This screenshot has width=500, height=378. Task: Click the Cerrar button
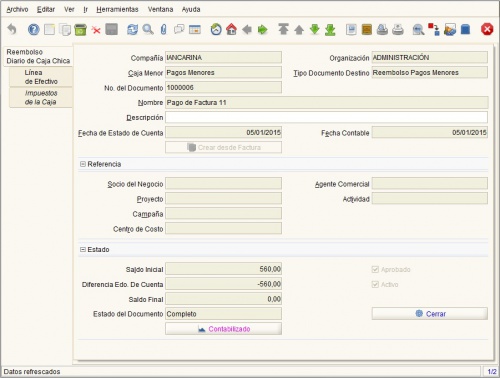point(430,314)
